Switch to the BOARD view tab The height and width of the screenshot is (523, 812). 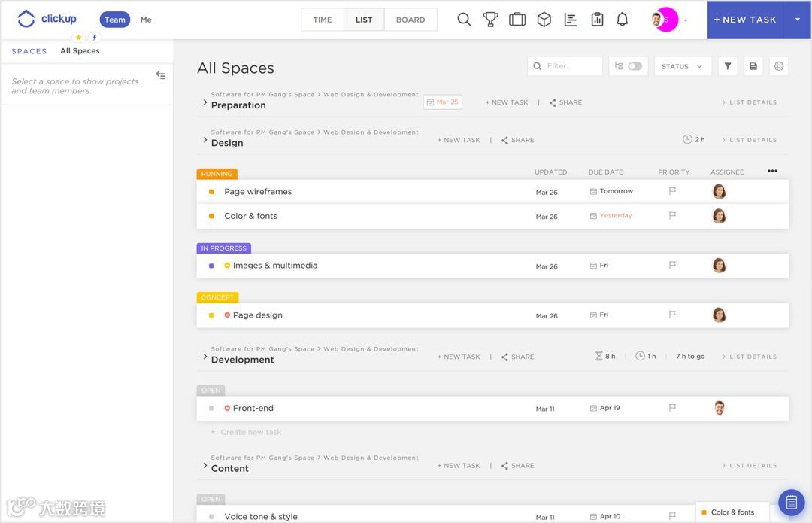tap(411, 20)
